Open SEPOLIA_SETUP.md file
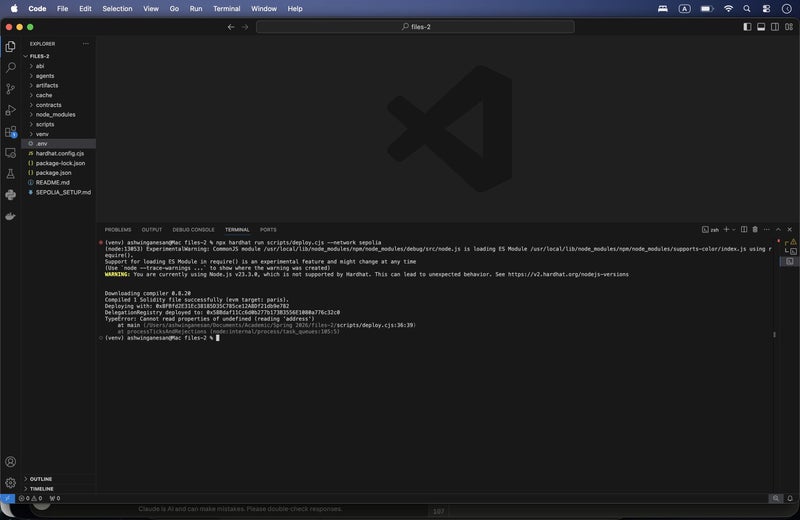 [x=58, y=192]
